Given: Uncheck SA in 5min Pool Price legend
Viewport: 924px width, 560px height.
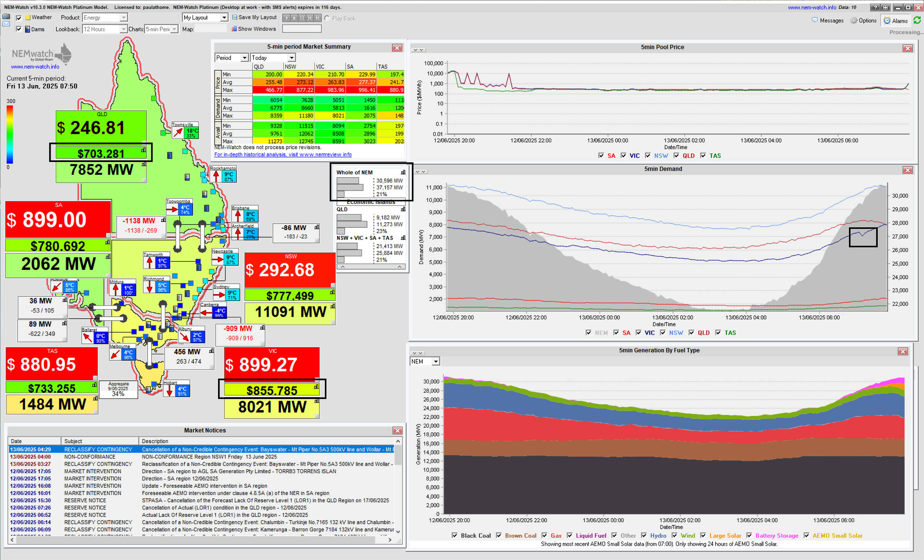Looking at the screenshot, I should click(x=601, y=156).
